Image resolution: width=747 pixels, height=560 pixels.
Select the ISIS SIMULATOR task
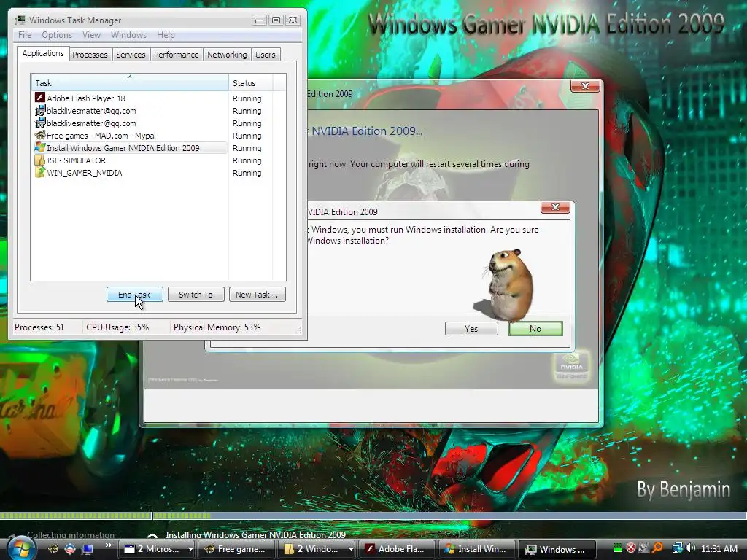(131, 160)
